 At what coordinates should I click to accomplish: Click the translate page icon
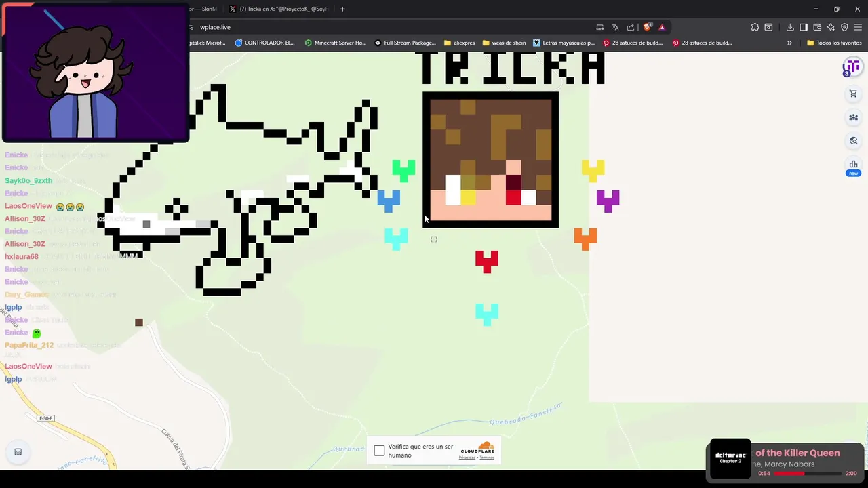615,27
